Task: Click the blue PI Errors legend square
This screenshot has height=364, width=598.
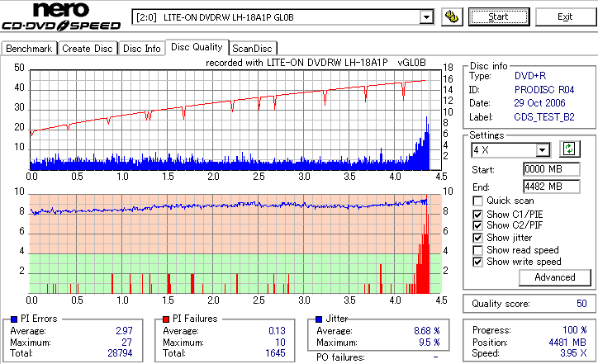Action: click(x=14, y=319)
